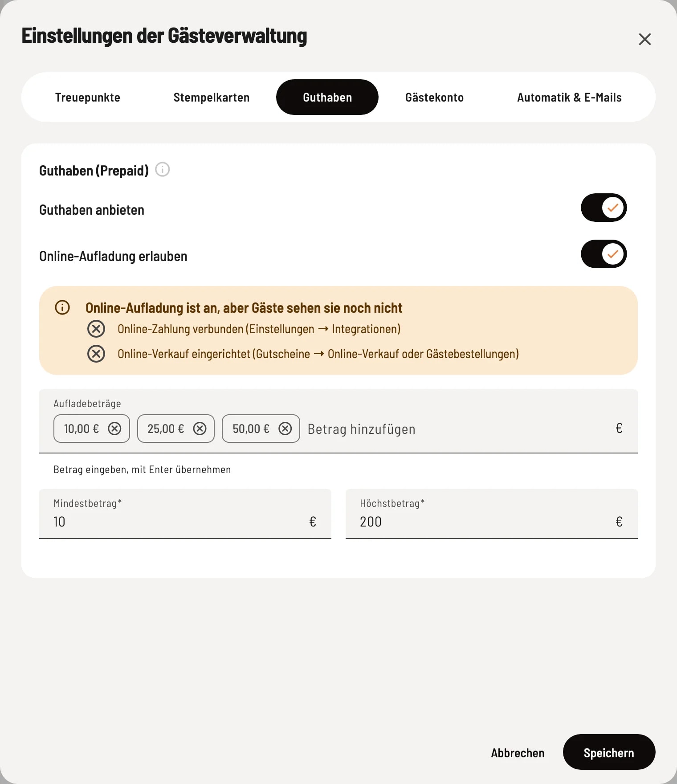Switch to the Treuepunkte tab
The image size is (677, 784).
point(88,97)
